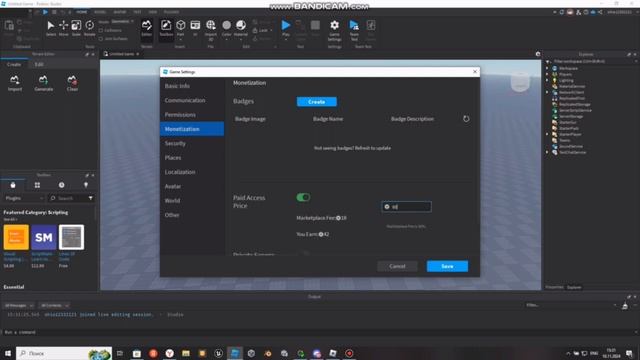Open Avatar settings page

click(x=192, y=186)
